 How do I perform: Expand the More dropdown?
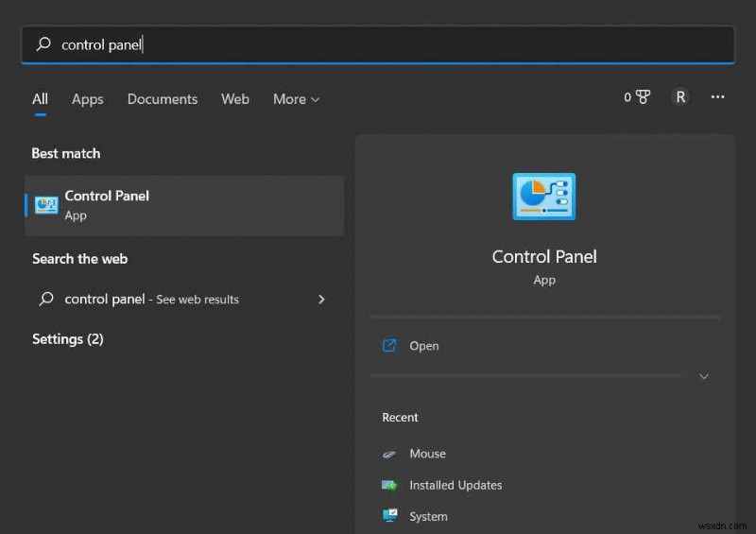click(296, 99)
